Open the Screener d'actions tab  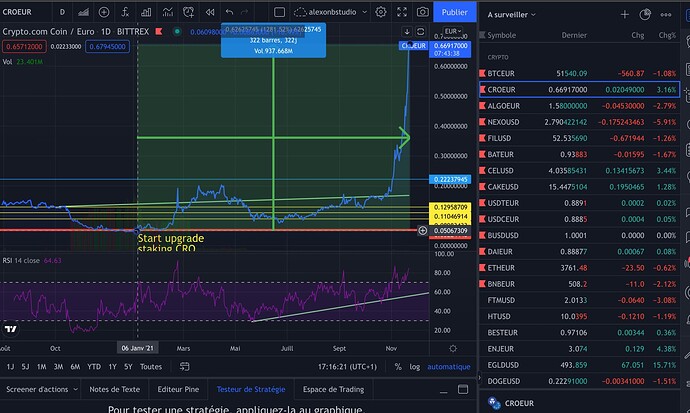coord(37,389)
